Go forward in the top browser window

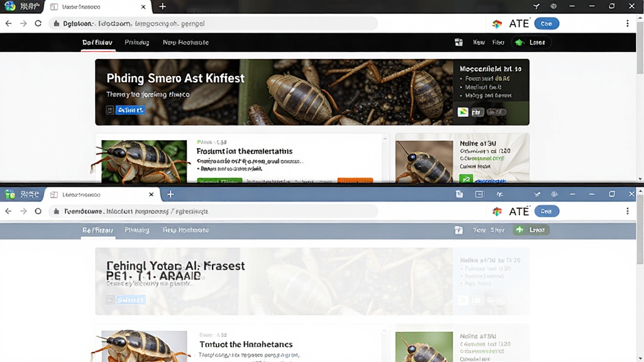click(x=23, y=23)
